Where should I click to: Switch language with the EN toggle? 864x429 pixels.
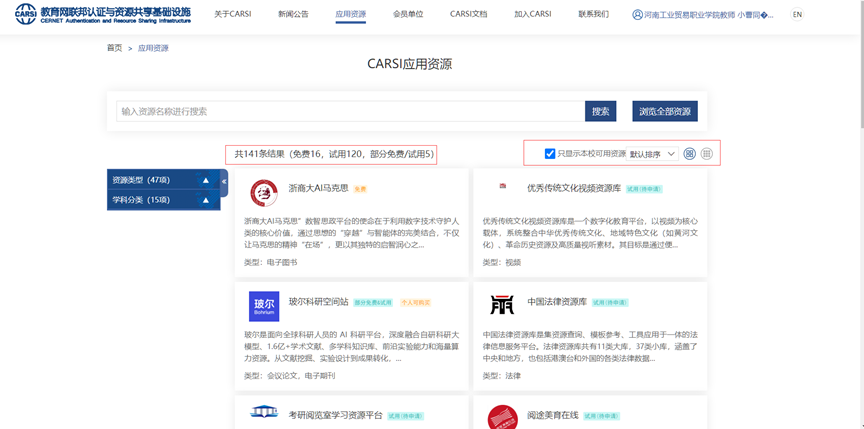pos(797,15)
